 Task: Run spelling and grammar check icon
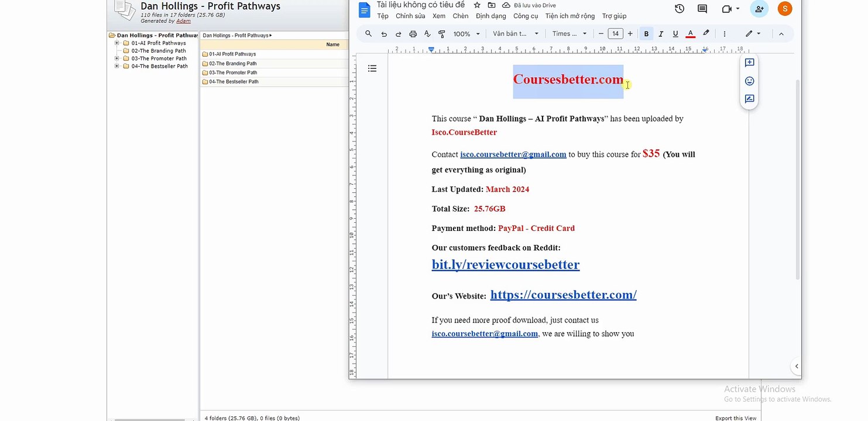(427, 34)
